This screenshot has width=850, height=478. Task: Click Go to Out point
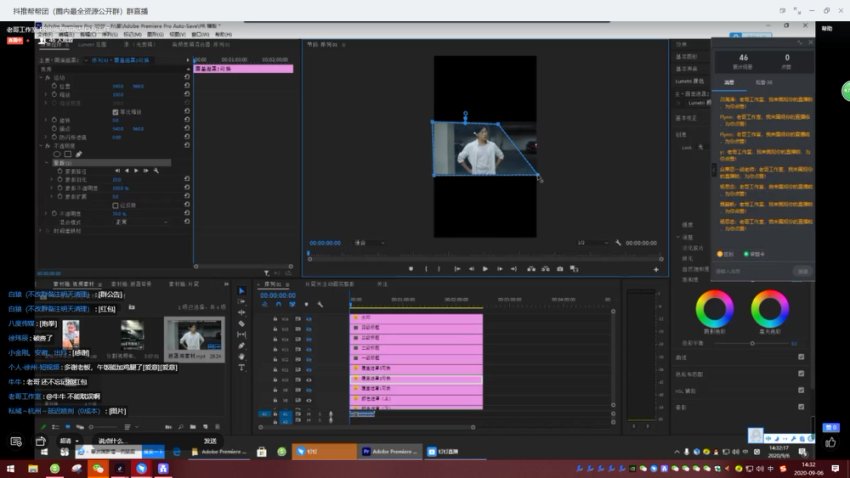[513, 269]
